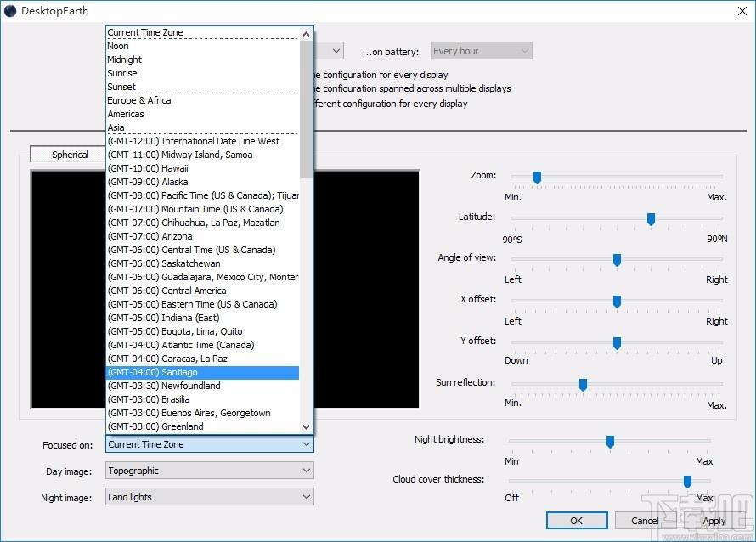Click the Y offset slider handle
This screenshot has height=542, width=756.
617,343
